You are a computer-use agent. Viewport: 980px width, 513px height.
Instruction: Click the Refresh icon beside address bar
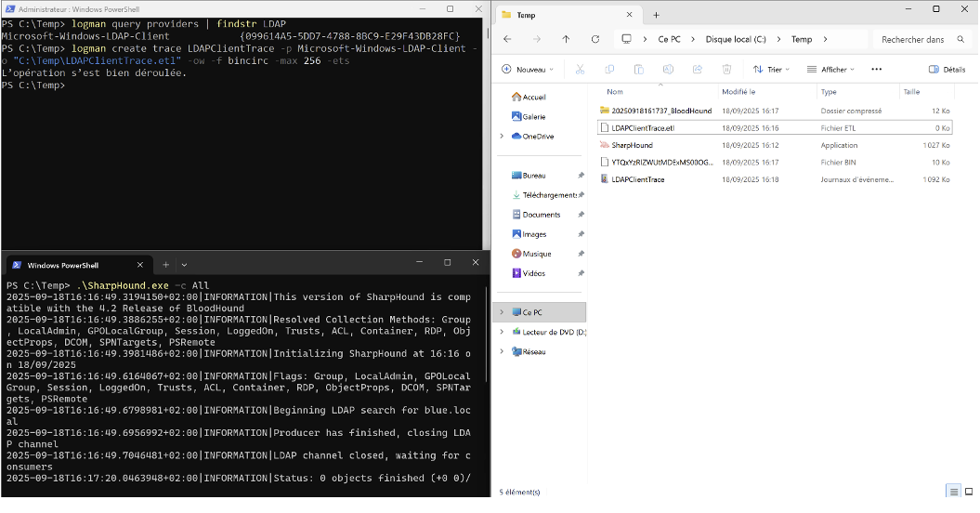(x=595, y=39)
